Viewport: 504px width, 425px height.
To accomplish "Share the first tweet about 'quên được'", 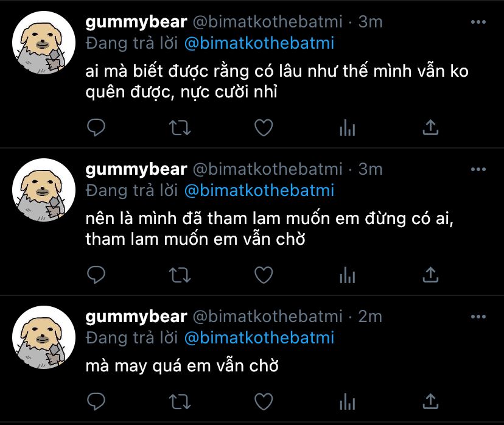I will (x=430, y=127).
